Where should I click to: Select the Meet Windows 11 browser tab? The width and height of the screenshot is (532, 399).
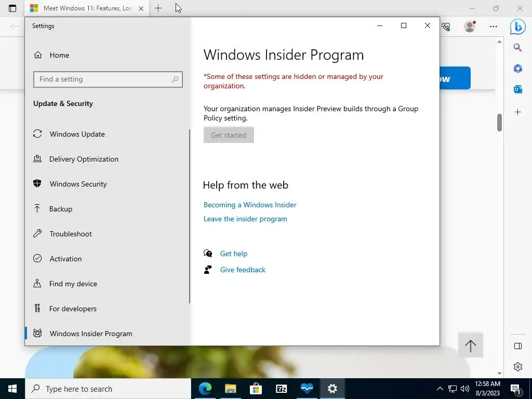(87, 8)
